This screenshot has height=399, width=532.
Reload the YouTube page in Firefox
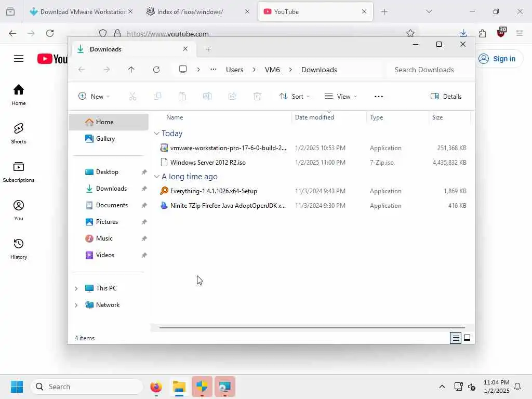click(x=50, y=33)
